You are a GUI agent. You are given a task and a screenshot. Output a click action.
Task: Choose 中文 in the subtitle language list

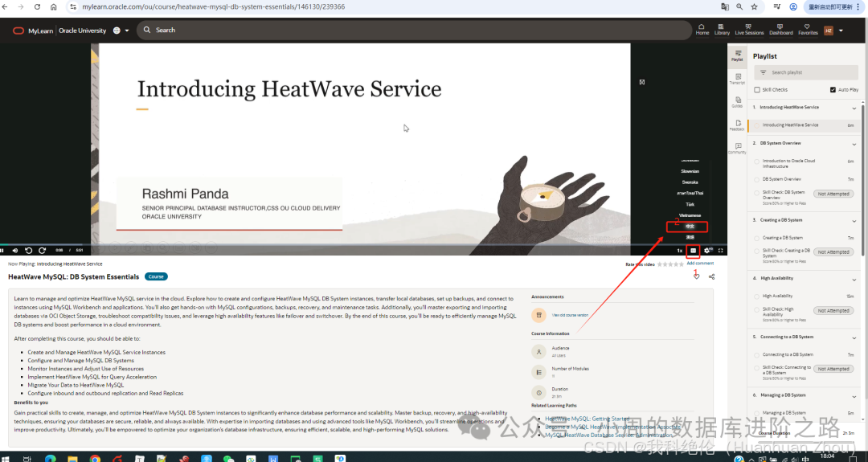click(690, 227)
